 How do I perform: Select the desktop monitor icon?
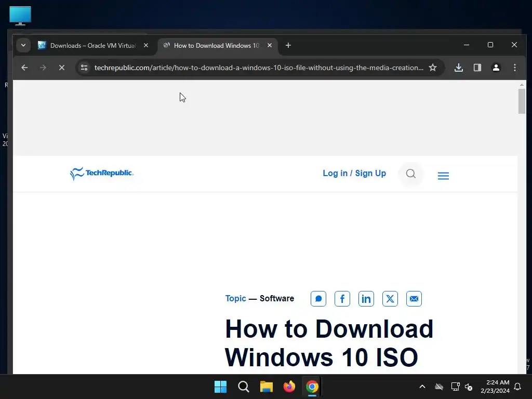click(20, 16)
